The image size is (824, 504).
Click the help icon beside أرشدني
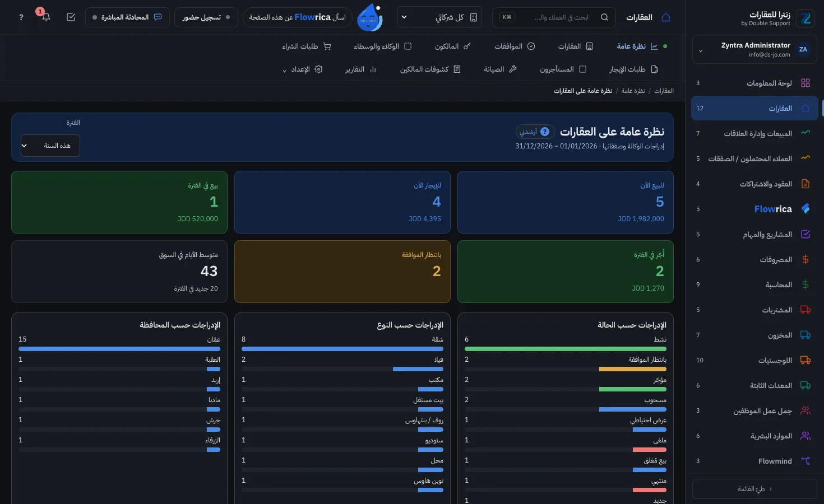544,132
